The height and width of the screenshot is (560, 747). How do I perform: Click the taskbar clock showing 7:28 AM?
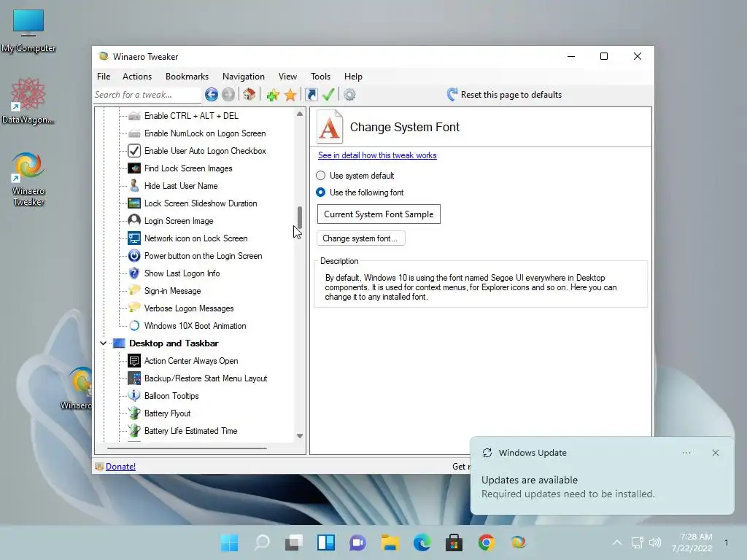click(692, 542)
